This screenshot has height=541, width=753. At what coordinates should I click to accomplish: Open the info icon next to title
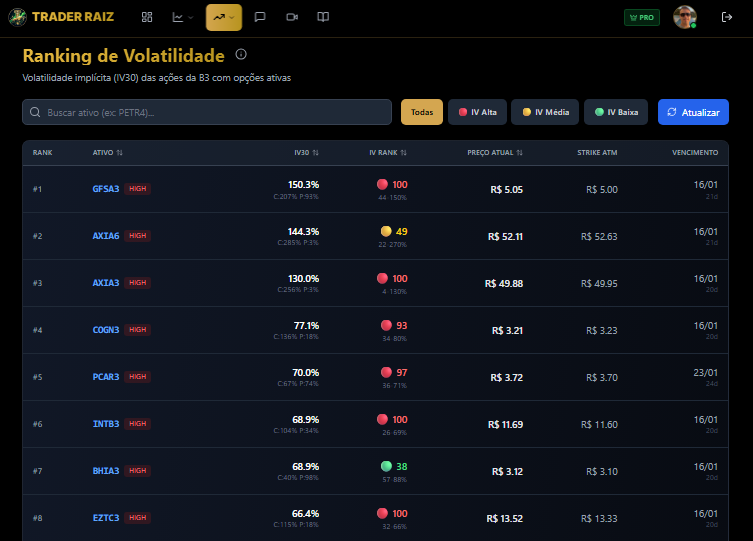point(241,54)
